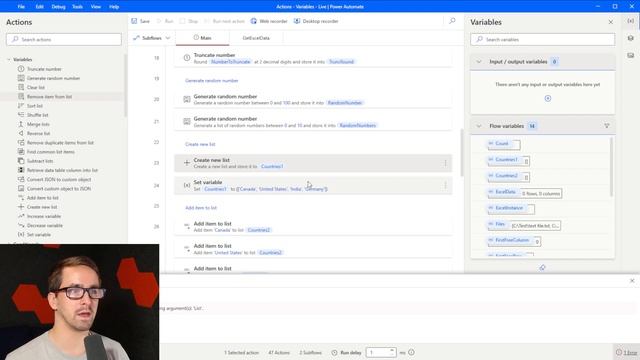
Task: Open the Subflows dropdown
Action: (x=151, y=38)
